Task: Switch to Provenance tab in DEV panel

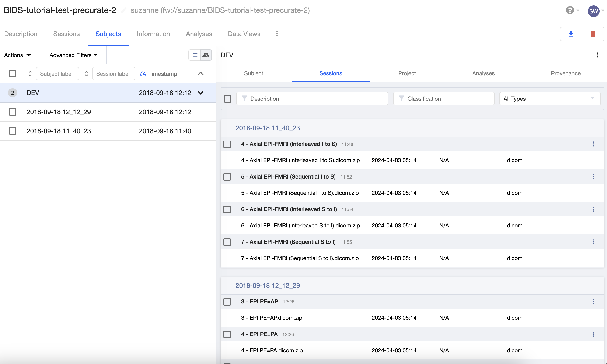Action: 565,73
